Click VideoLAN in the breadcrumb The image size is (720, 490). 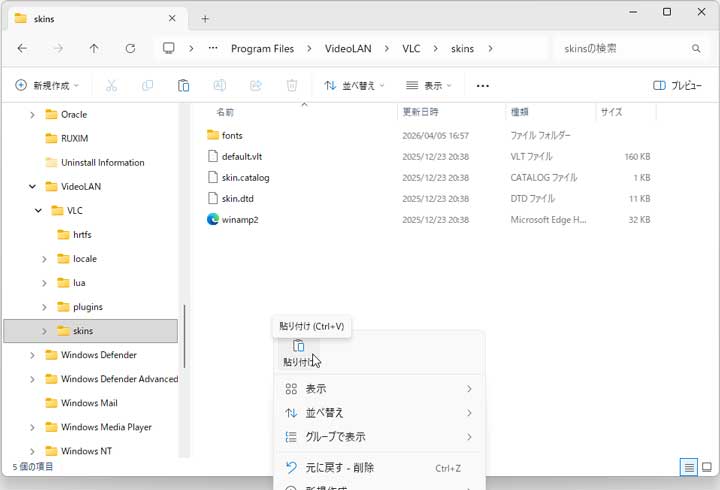click(348, 48)
